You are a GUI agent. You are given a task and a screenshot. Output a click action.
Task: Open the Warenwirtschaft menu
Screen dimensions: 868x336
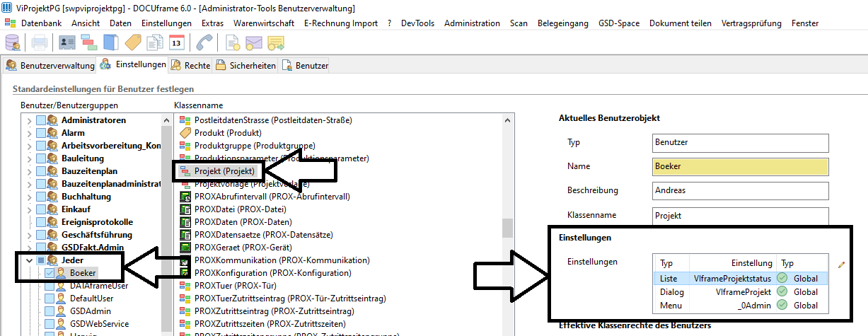[x=264, y=23]
